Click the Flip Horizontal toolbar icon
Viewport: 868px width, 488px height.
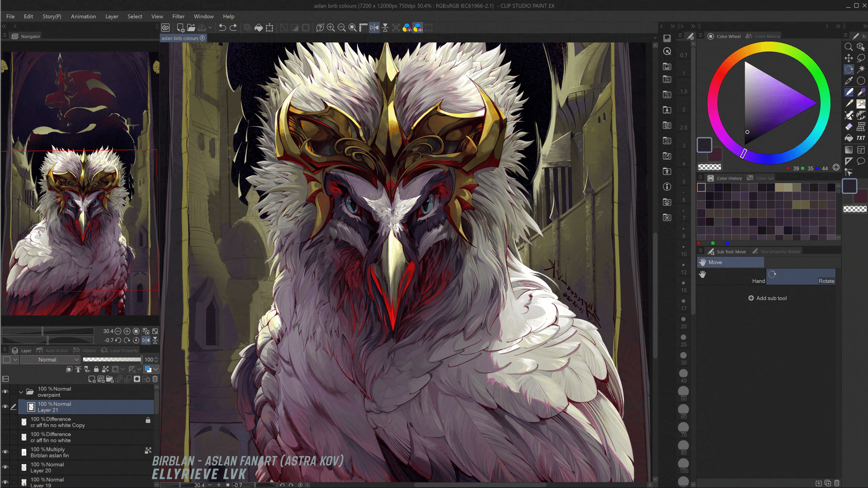(374, 28)
